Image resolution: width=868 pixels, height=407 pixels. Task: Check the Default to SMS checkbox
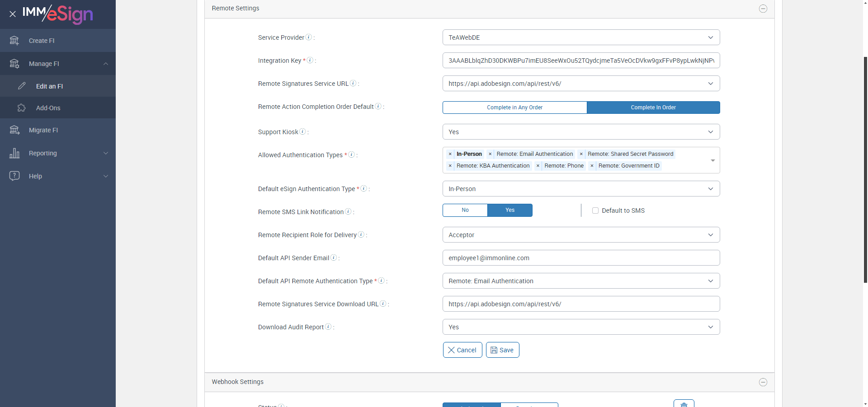point(595,211)
